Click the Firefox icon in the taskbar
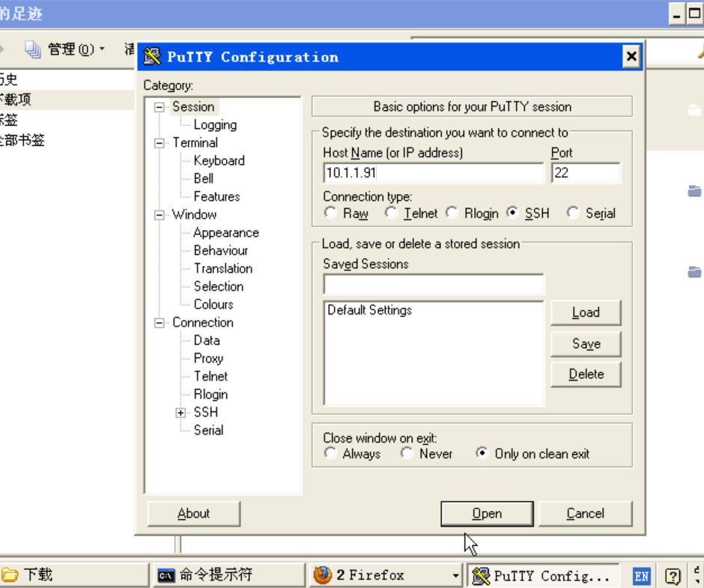Image resolution: width=704 pixels, height=588 pixels. click(x=322, y=575)
